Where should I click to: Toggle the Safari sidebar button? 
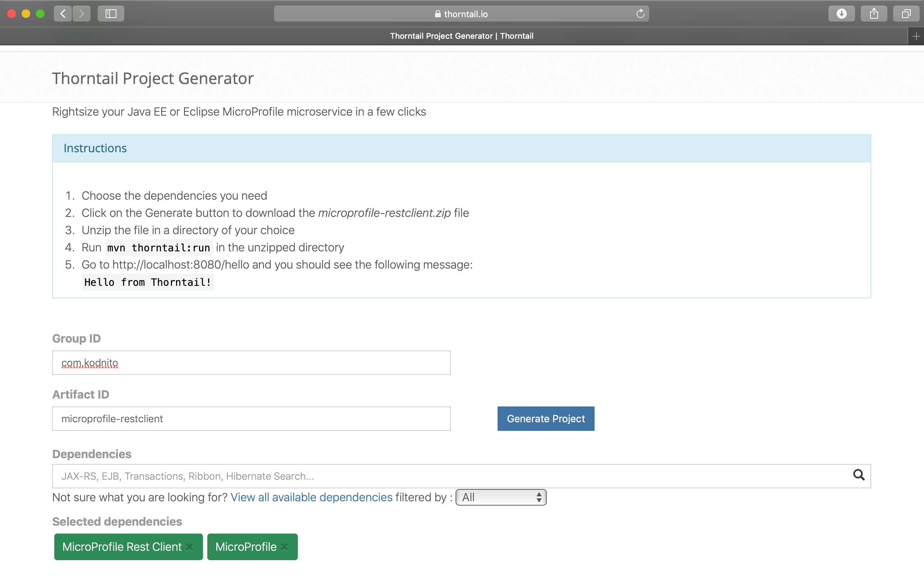pos(111,14)
